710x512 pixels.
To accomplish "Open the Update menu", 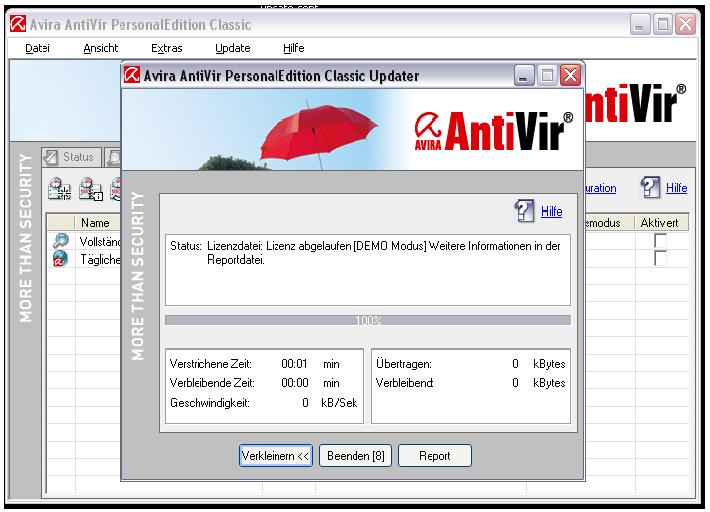I will [x=233, y=48].
